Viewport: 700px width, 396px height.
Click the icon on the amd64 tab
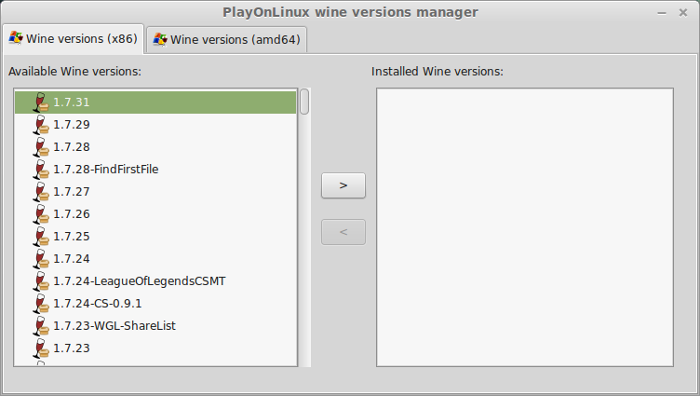pyautogui.click(x=160, y=39)
